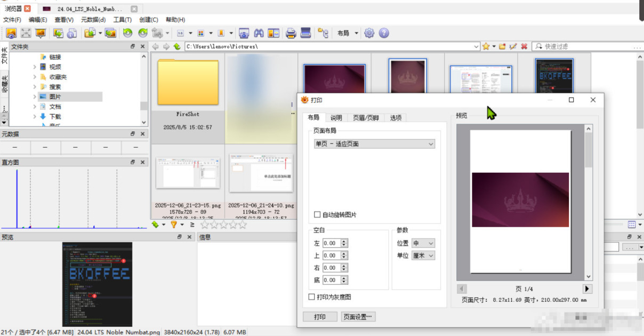The height and width of the screenshot is (336, 644).
Task: Click the red X delete icon by the address bar
Action: coord(524,46)
